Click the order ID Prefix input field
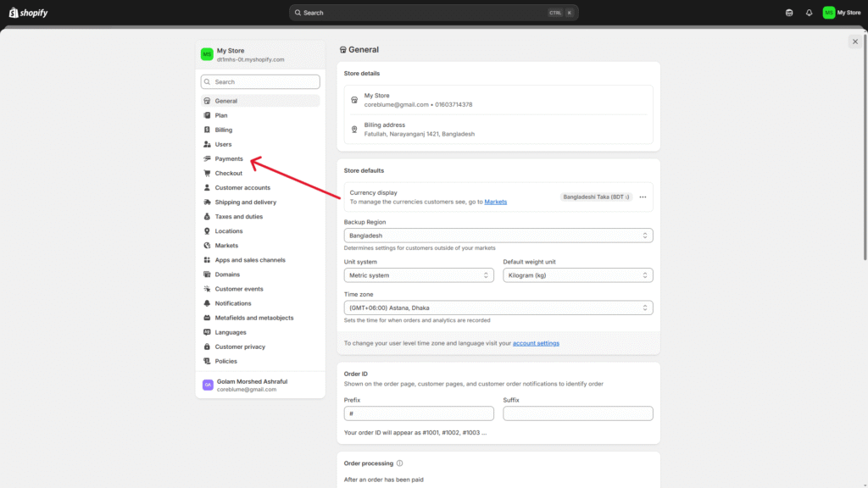 [418, 413]
